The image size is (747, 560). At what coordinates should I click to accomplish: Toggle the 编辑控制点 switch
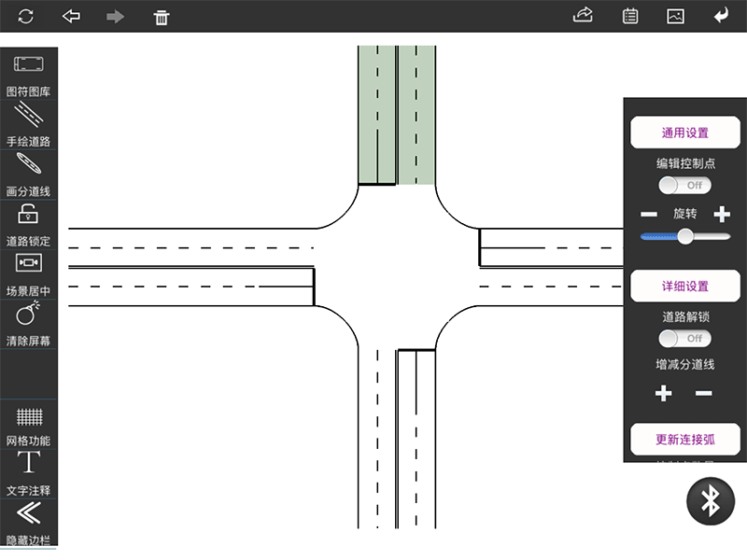pyautogui.click(x=685, y=185)
